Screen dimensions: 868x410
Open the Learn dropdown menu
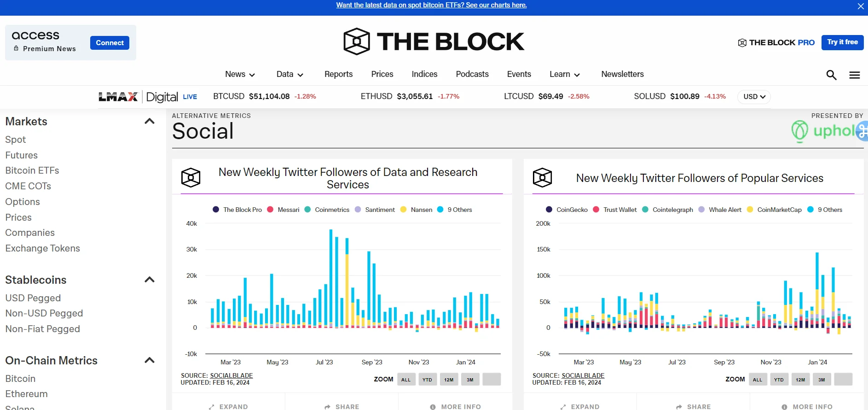tap(565, 74)
